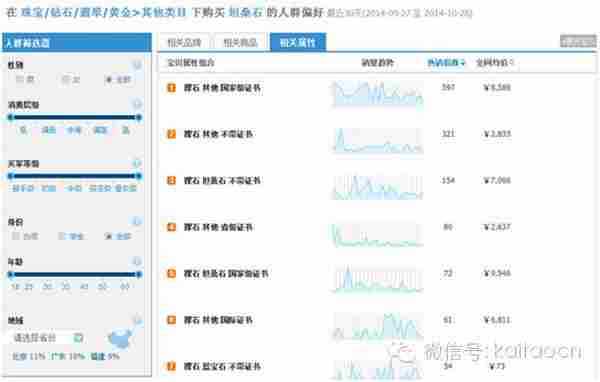Viewport: 600px width, 382px height.
Task: Click the rank 4 badge for 裸石 其他 省级证书
Action: point(171,227)
